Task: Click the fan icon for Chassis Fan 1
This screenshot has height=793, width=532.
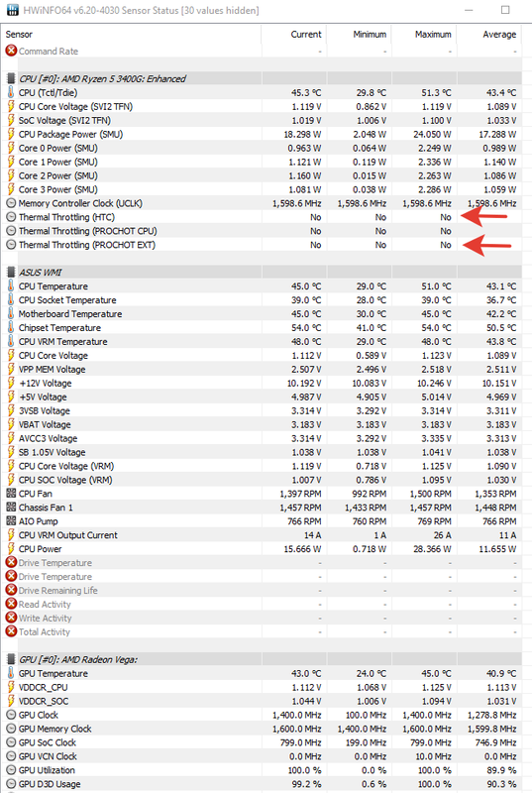Action: tap(11, 507)
